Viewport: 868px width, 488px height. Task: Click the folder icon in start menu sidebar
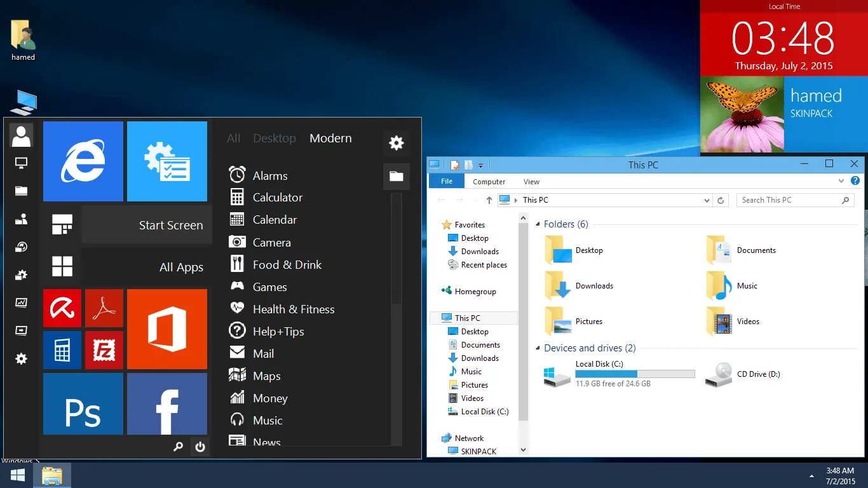click(x=21, y=191)
